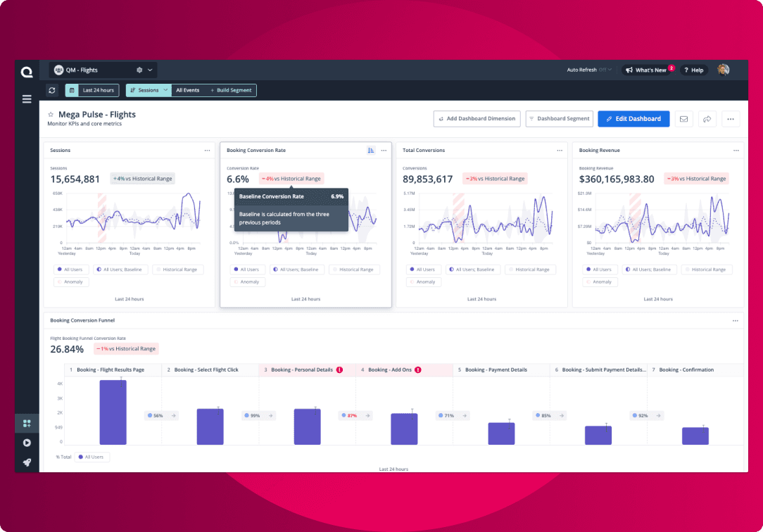Screen dimensions: 763x532
Task: Open the What's New menu
Action: pos(648,70)
